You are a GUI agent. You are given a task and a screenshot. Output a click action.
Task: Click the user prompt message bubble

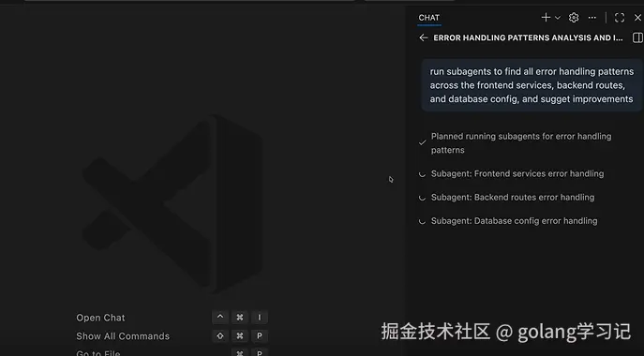pyautogui.click(x=532, y=85)
